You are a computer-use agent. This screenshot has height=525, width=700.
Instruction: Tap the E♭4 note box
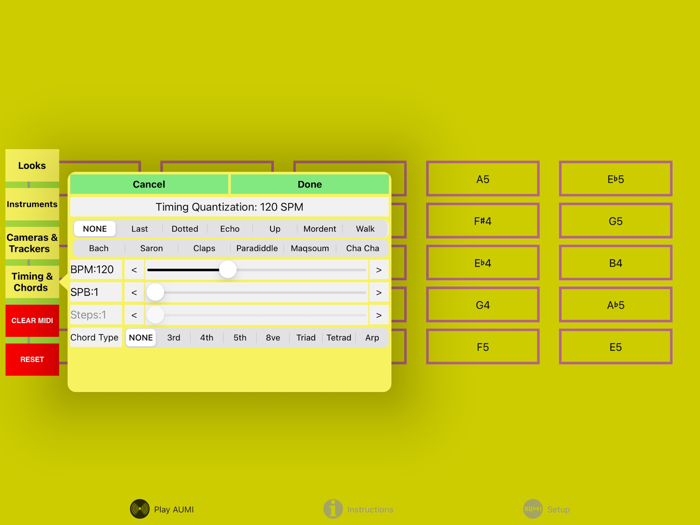point(483,263)
